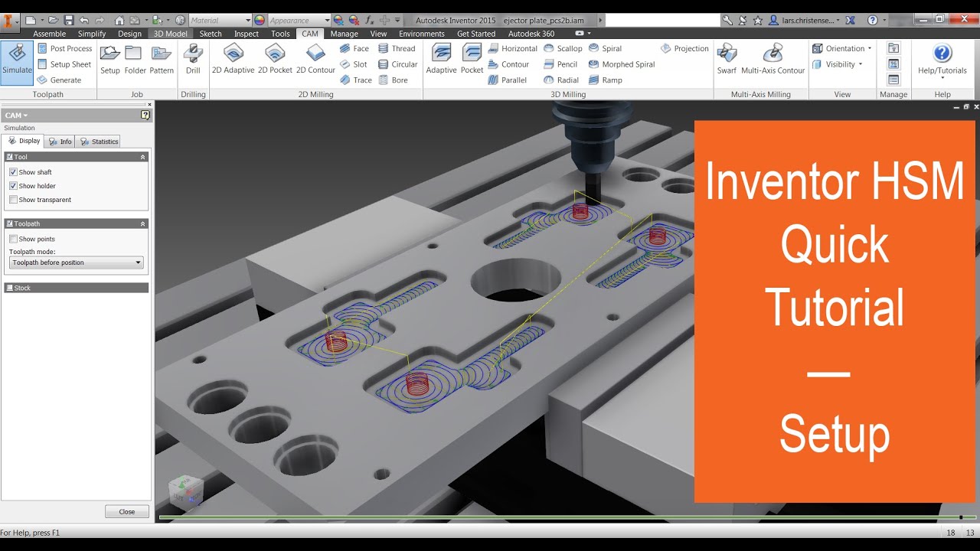Choose 3D Pocket milling

click(x=472, y=60)
